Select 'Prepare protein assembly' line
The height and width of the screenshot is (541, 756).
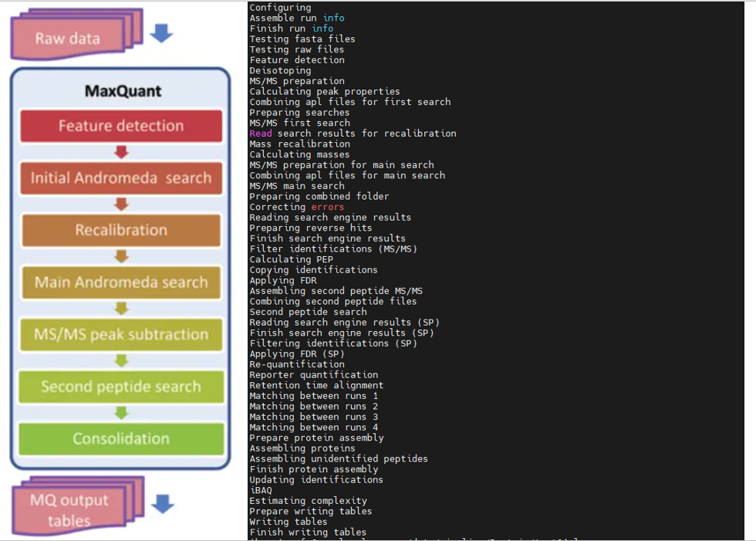point(316,438)
